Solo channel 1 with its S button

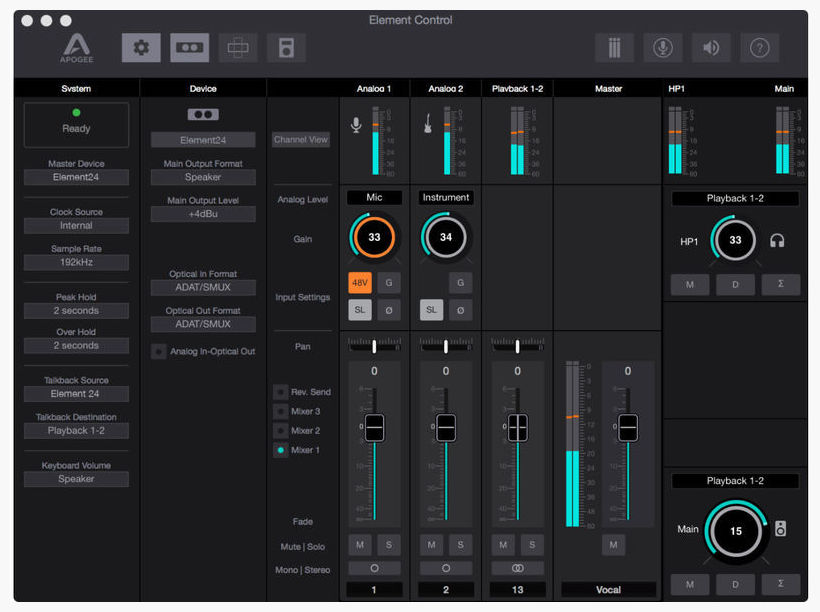[x=389, y=545]
